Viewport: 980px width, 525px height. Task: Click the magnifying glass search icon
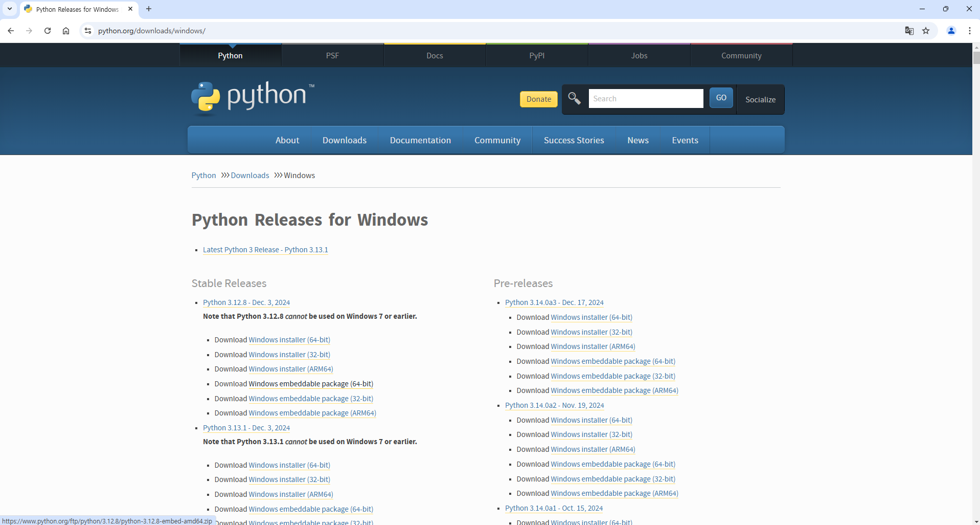coord(574,98)
